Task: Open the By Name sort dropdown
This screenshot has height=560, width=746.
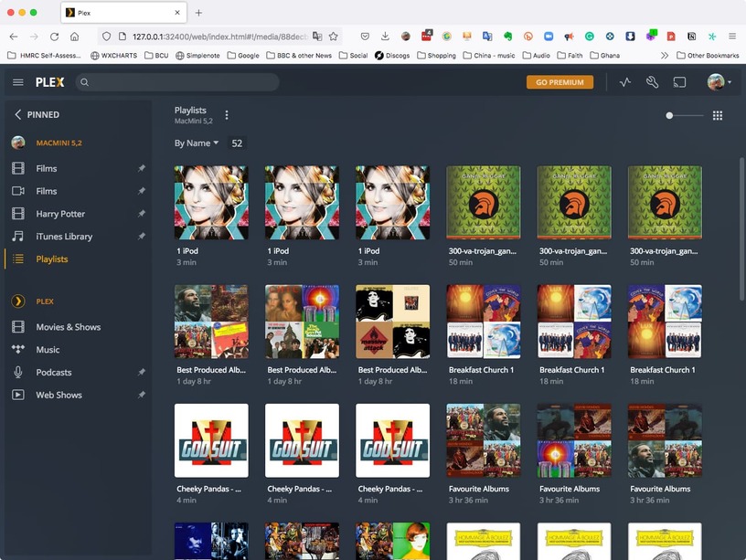Action: (x=197, y=143)
